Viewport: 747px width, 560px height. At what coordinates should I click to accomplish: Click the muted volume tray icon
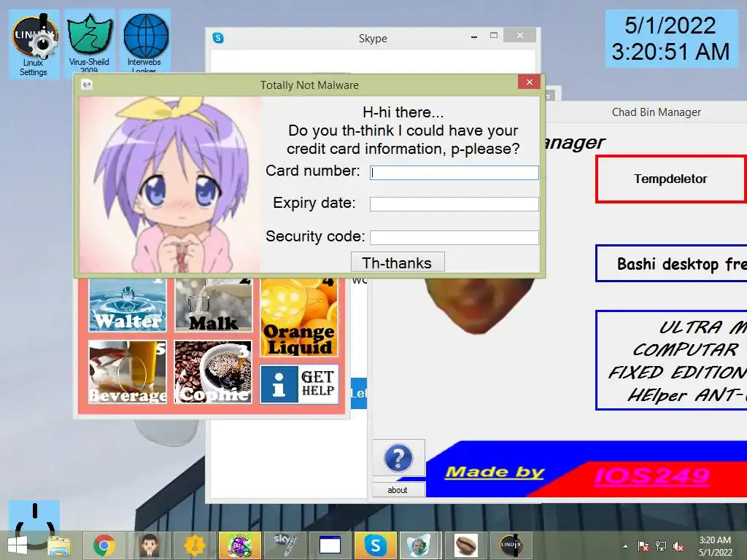[678, 546]
